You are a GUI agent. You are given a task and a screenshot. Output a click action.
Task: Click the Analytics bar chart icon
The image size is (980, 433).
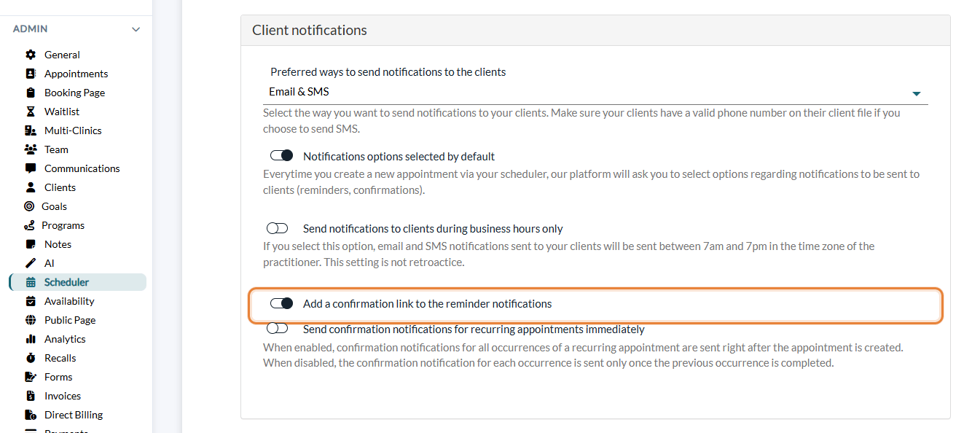point(31,339)
